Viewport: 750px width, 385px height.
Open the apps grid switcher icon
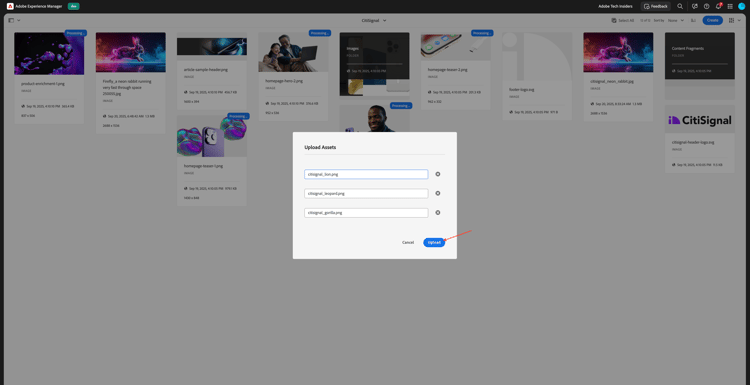pyautogui.click(x=730, y=6)
